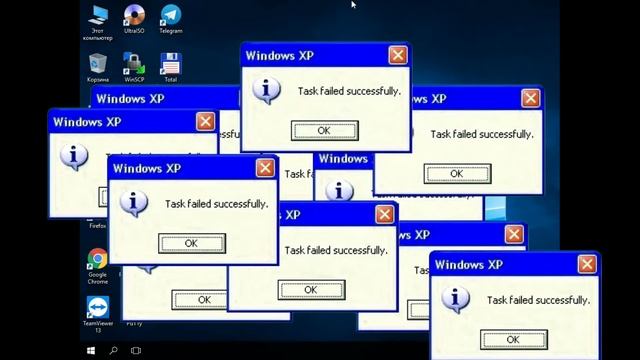Open the Google Chrome desktop shortcut
Image resolution: width=640 pixels, height=360 pixels.
[98, 266]
